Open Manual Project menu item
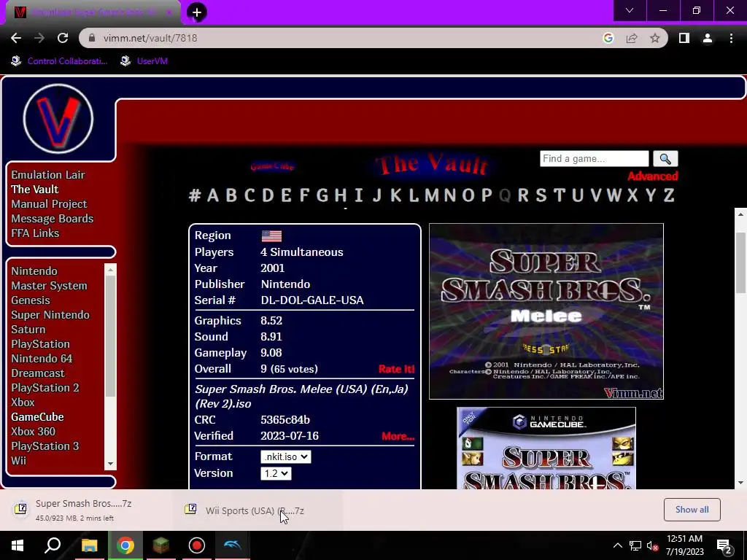Viewport: 747px width, 560px height. 49,204
